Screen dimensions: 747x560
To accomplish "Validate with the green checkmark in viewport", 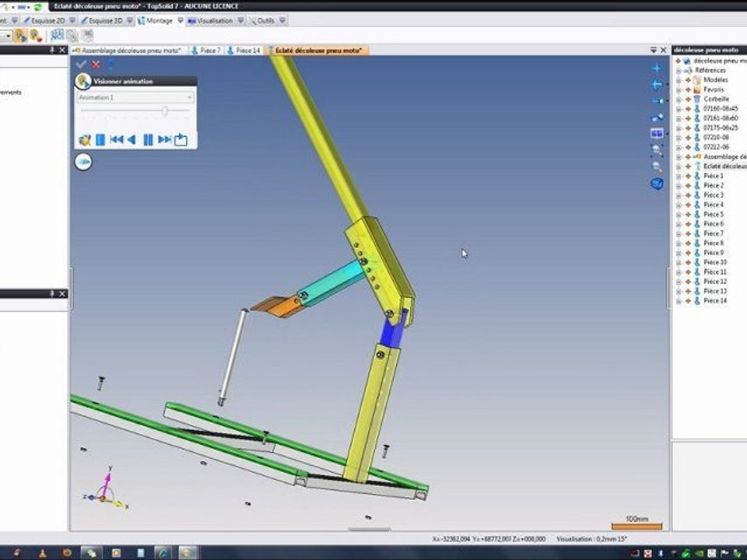I will [81, 65].
